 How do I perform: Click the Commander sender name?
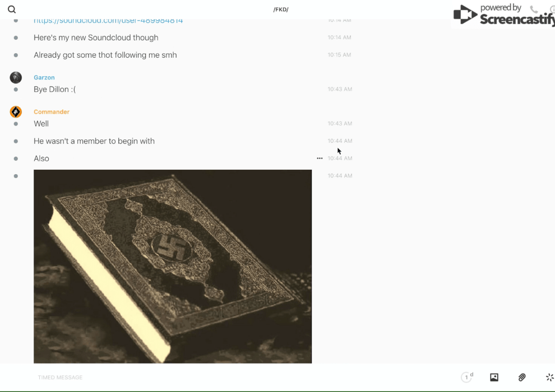[52, 112]
